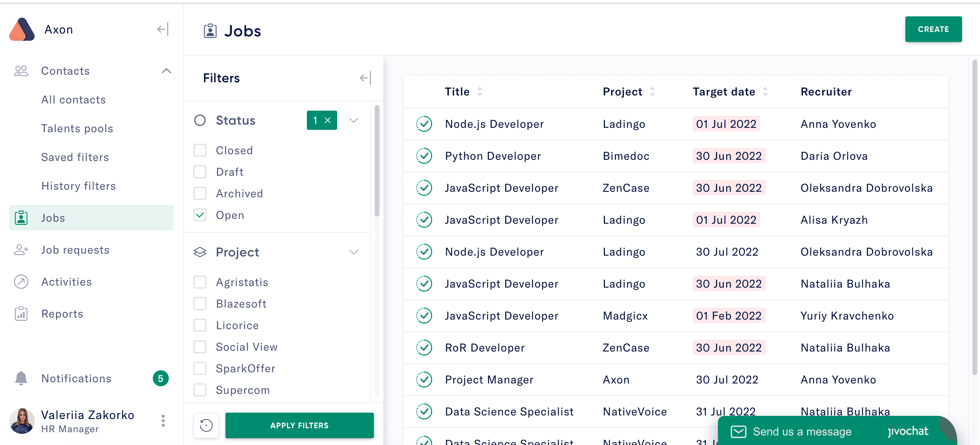
Task: Collapse the Status filter section chevron
Action: [x=354, y=120]
